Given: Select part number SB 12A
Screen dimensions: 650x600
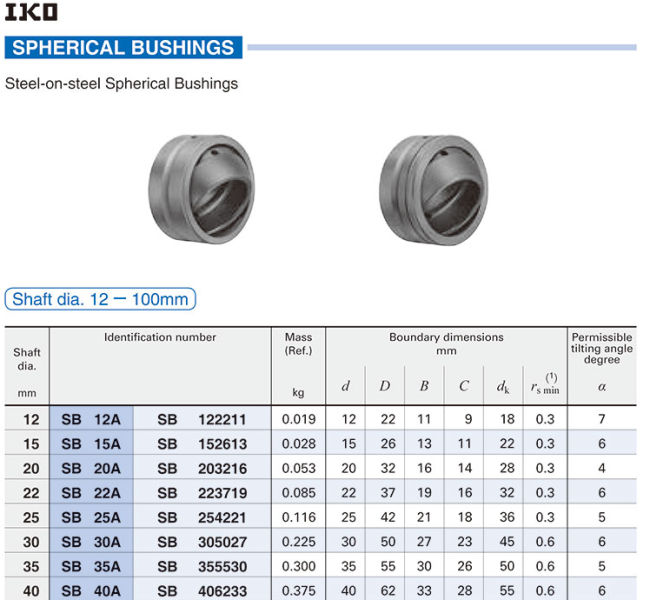Looking at the screenshot, I should (91, 419).
